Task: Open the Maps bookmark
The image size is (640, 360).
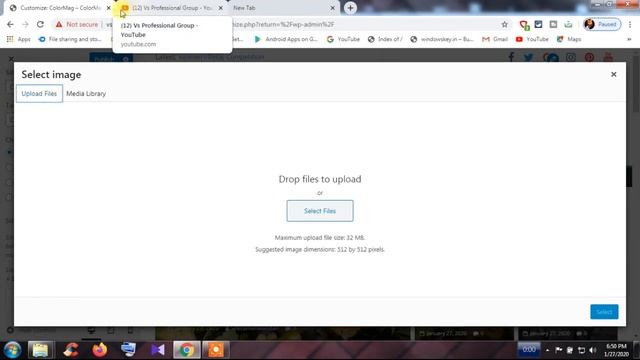Action: click(569, 39)
